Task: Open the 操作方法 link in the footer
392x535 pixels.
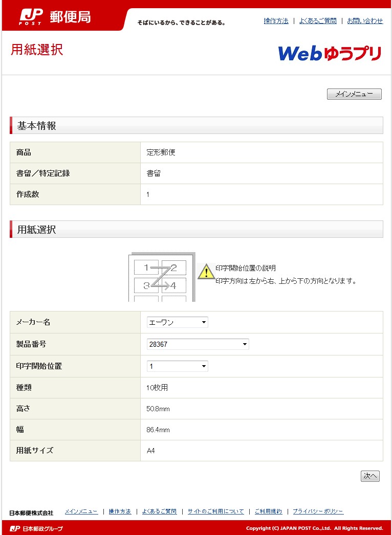Action: point(120,511)
